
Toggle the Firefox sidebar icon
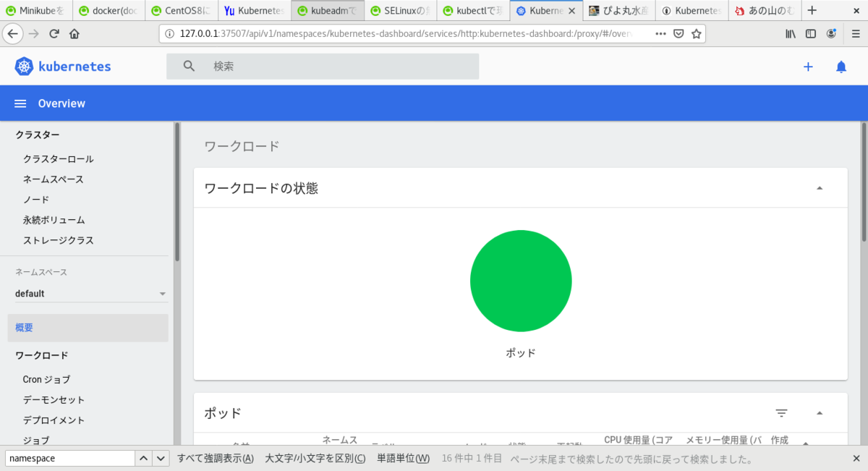(811, 34)
